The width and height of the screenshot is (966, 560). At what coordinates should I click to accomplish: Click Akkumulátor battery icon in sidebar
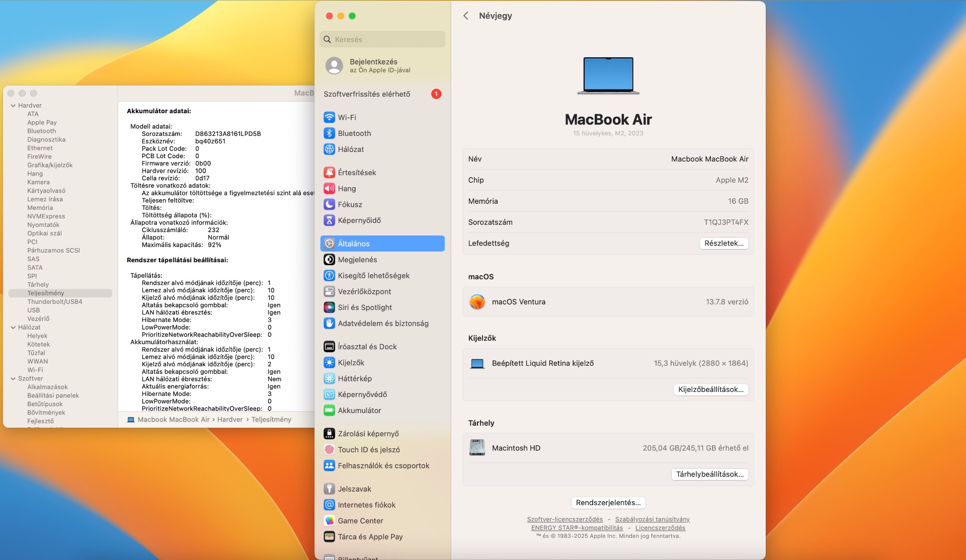click(329, 411)
